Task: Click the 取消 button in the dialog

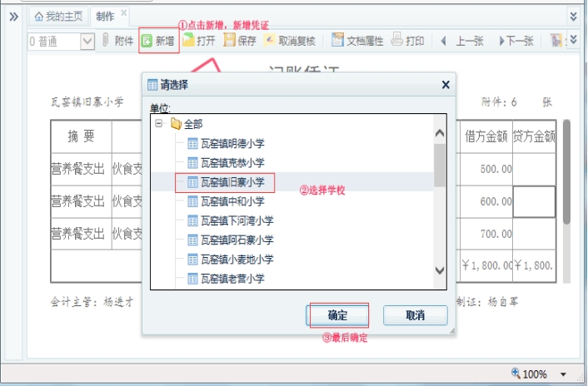Action: (415, 315)
